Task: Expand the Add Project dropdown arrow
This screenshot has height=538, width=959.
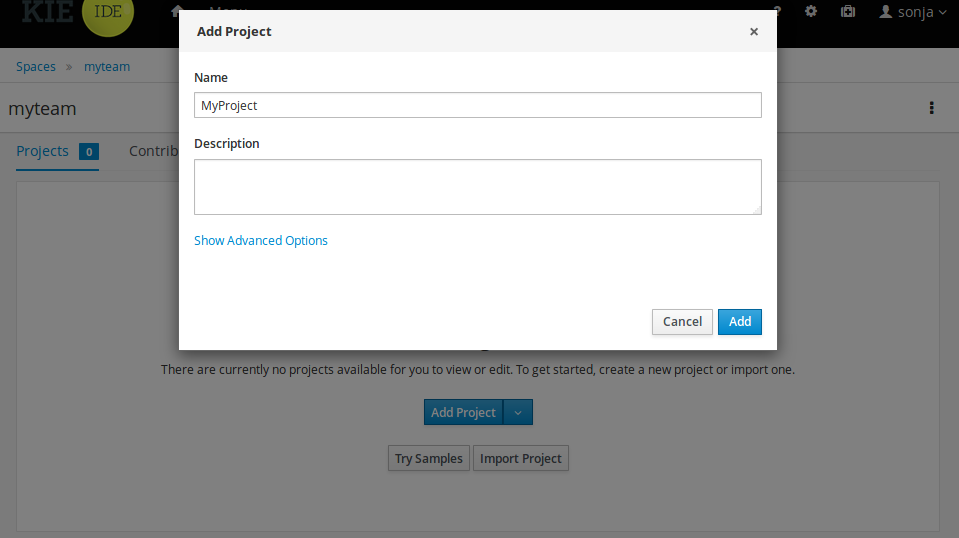Action: (518, 412)
